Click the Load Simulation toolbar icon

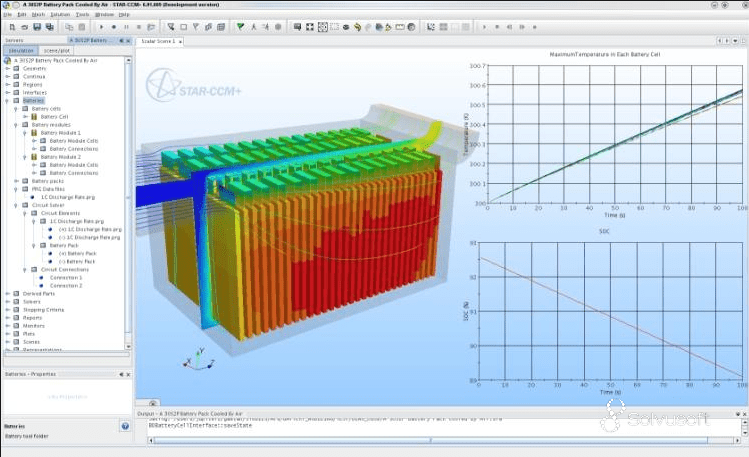24,27
